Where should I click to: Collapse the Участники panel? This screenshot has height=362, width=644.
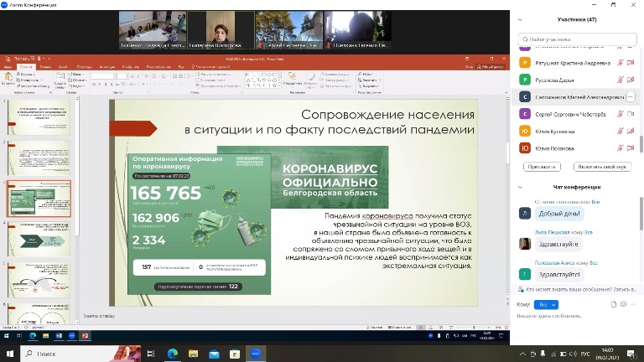coord(521,19)
